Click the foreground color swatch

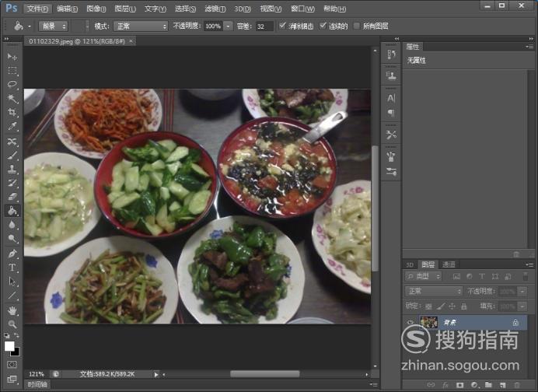pyautogui.click(x=9, y=346)
